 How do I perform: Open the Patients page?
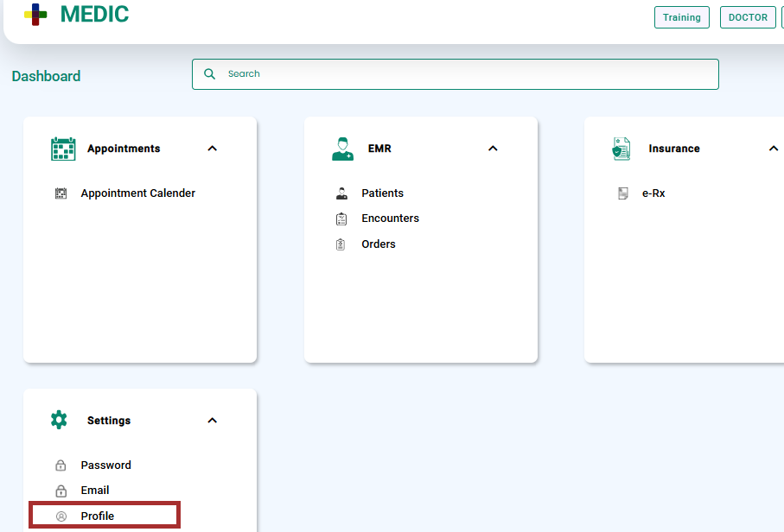tap(383, 193)
